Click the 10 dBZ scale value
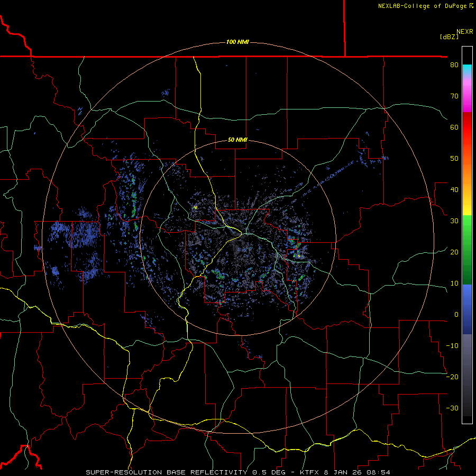This screenshot has width=476, height=476. (454, 283)
